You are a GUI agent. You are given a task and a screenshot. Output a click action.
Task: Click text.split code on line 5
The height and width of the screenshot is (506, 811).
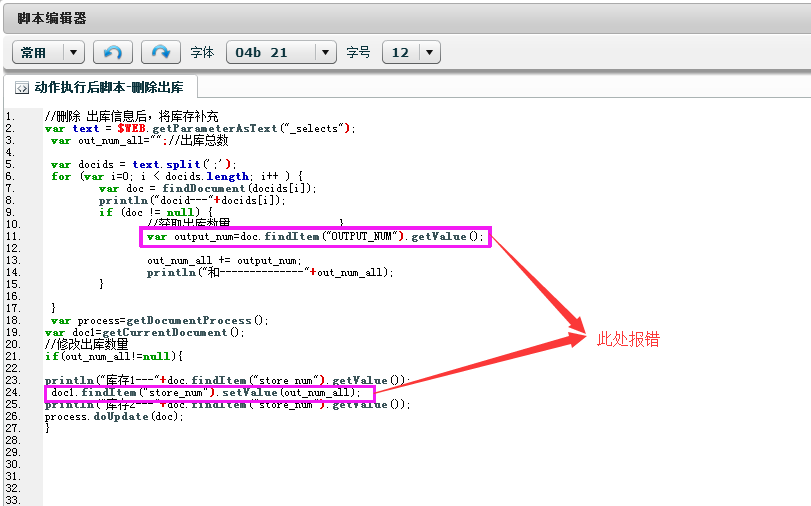coord(184,165)
